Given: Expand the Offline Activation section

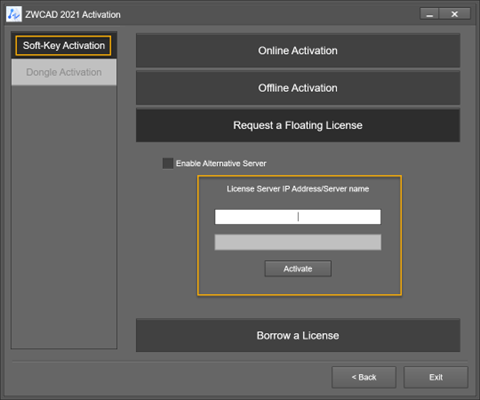Looking at the screenshot, I should click(298, 88).
